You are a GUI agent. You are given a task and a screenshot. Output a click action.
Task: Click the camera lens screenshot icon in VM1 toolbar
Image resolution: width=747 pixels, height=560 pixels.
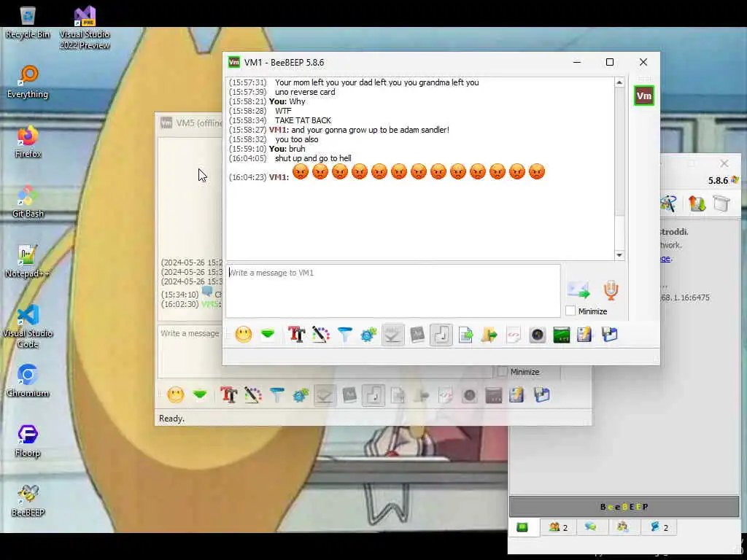[x=538, y=335]
